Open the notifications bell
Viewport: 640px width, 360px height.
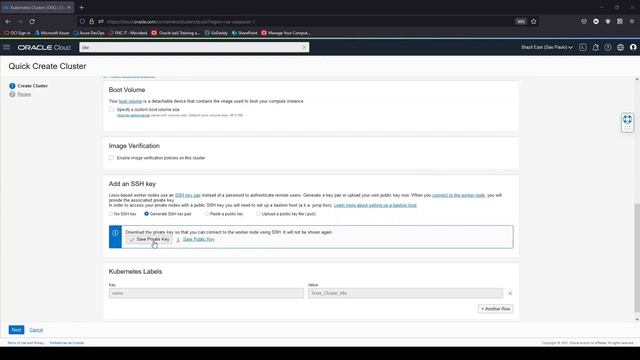596,47
